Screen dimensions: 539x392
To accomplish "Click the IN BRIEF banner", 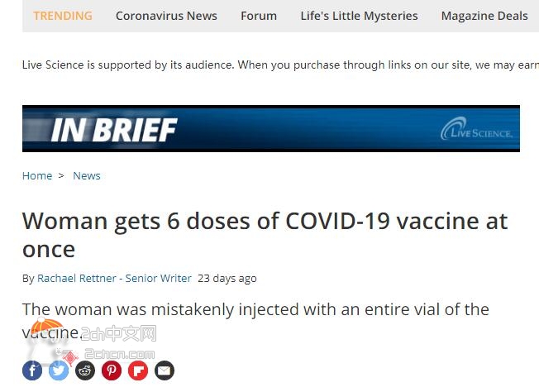I will (271, 129).
